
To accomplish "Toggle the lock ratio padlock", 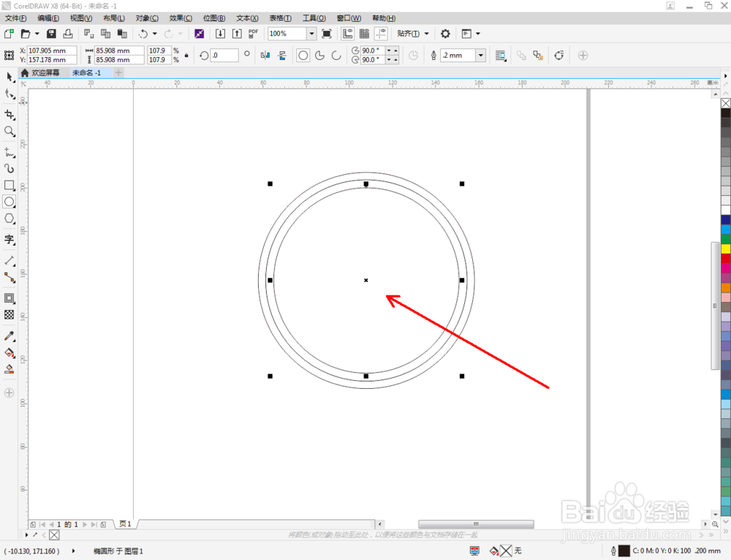I will click(186, 55).
